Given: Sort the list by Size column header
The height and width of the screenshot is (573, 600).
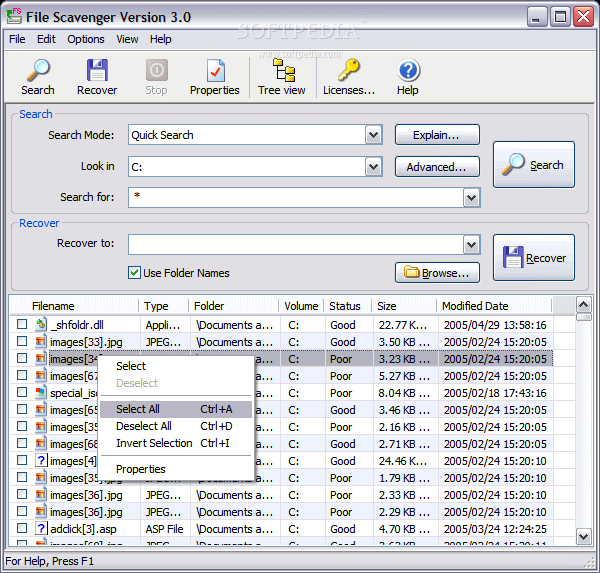Looking at the screenshot, I should tap(404, 306).
